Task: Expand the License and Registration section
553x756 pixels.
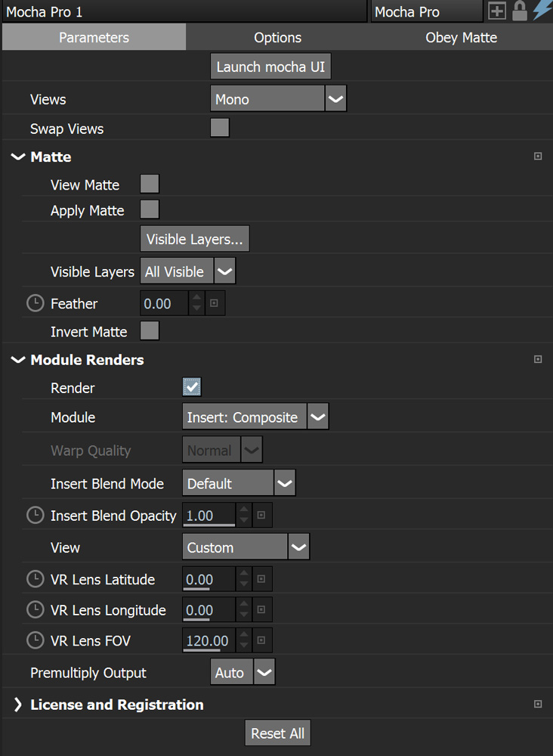Action: pos(18,705)
